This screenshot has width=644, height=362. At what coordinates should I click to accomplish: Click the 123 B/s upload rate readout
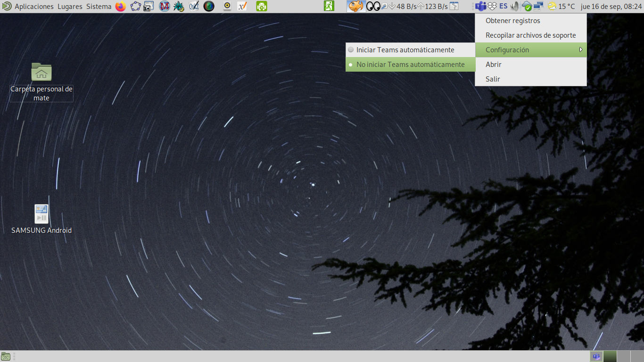click(x=436, y=6)
